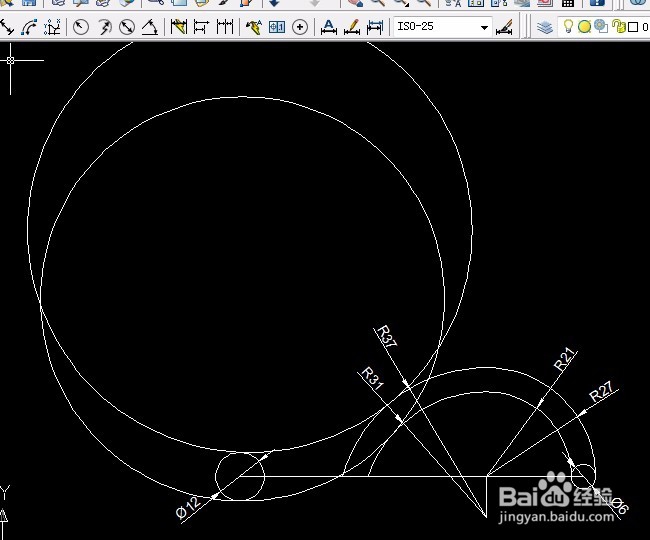This screenshot has width=650, height=540.
Task: Select the Ø12 dimension text
Action: click(x=188, y=507)
